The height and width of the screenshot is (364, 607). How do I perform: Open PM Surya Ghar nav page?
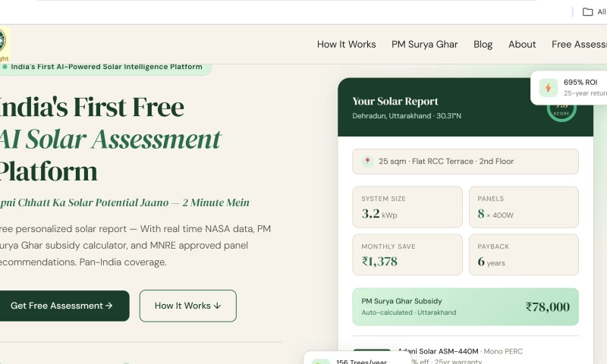424,45
